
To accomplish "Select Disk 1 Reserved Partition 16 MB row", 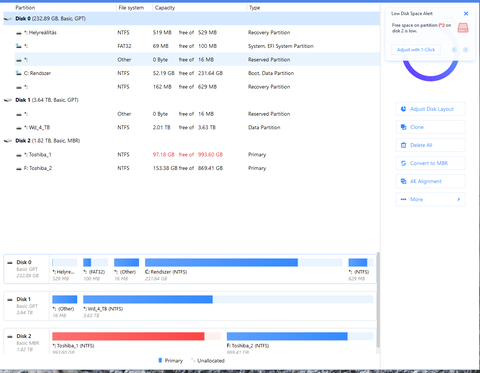I will [x=197, y=114].
